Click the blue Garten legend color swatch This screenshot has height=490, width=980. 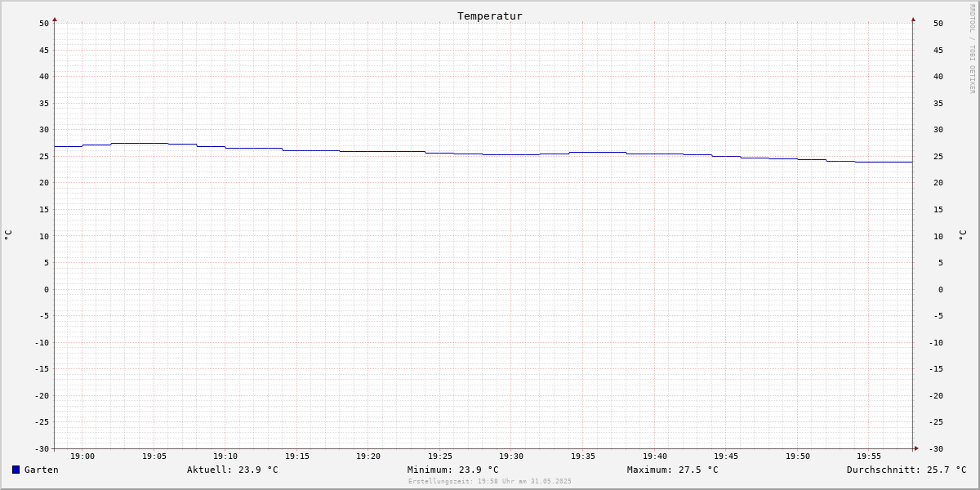[x=16, y=470]
